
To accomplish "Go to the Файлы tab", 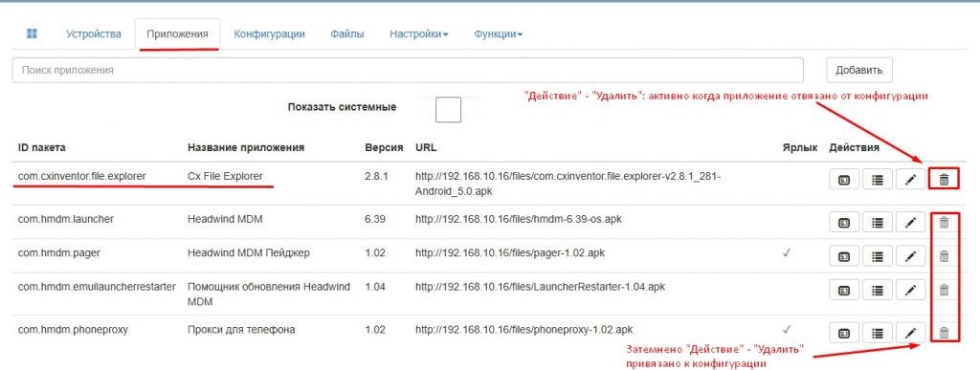I will pos(347,34).
